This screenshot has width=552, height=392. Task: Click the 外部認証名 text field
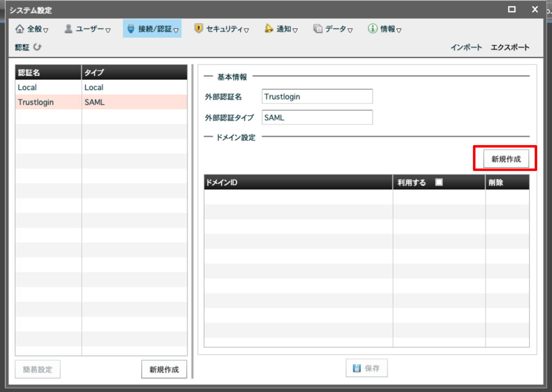[x=317, y=97]
